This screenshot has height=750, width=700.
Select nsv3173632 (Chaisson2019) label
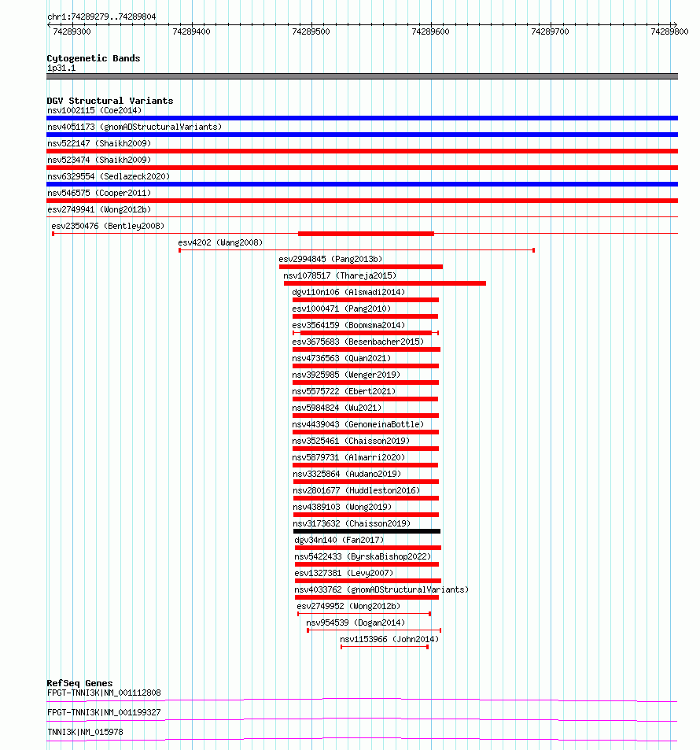[352, 523]
